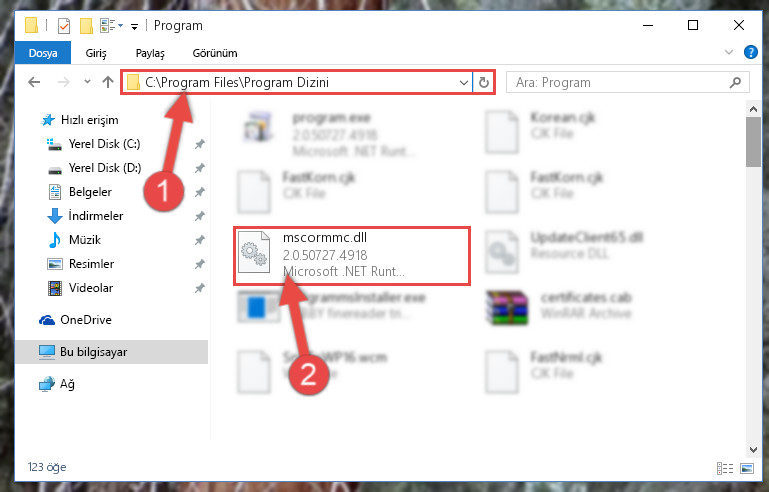Switch to details list view
The height and width of the screenshot is (492, 769).
point(725,468)
